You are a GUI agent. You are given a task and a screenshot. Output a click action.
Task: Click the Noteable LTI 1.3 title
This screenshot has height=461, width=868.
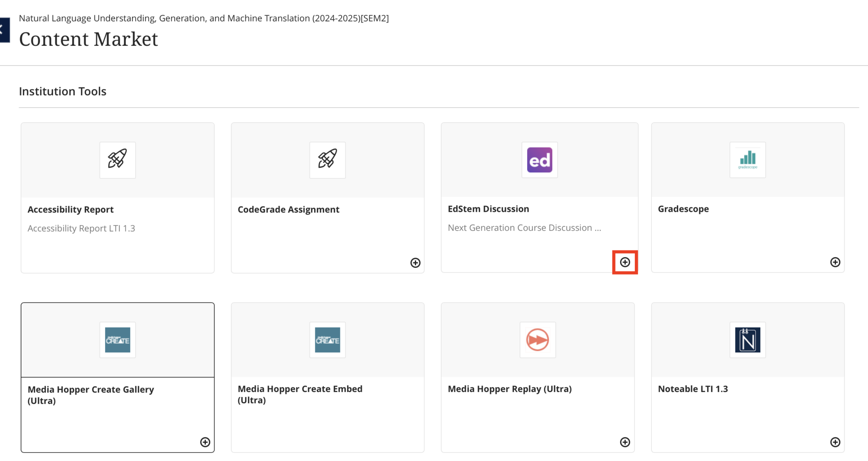(693, 389)
